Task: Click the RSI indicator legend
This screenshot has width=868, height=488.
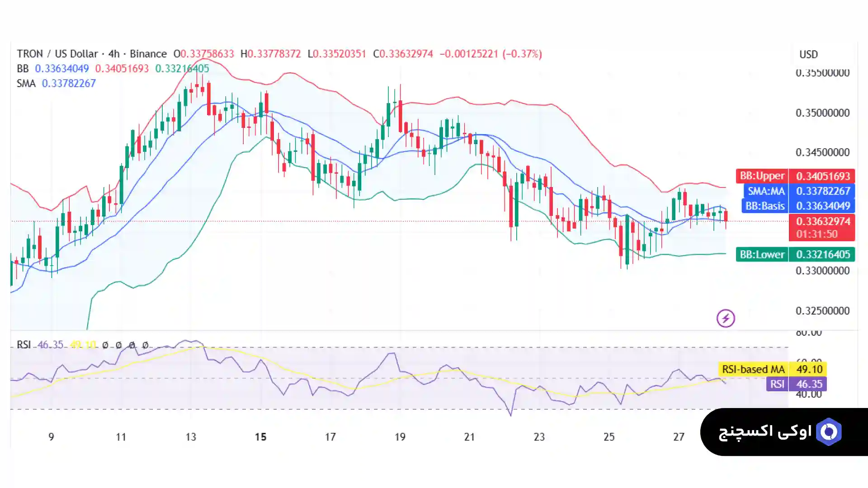Action: [x=24, y=345]
